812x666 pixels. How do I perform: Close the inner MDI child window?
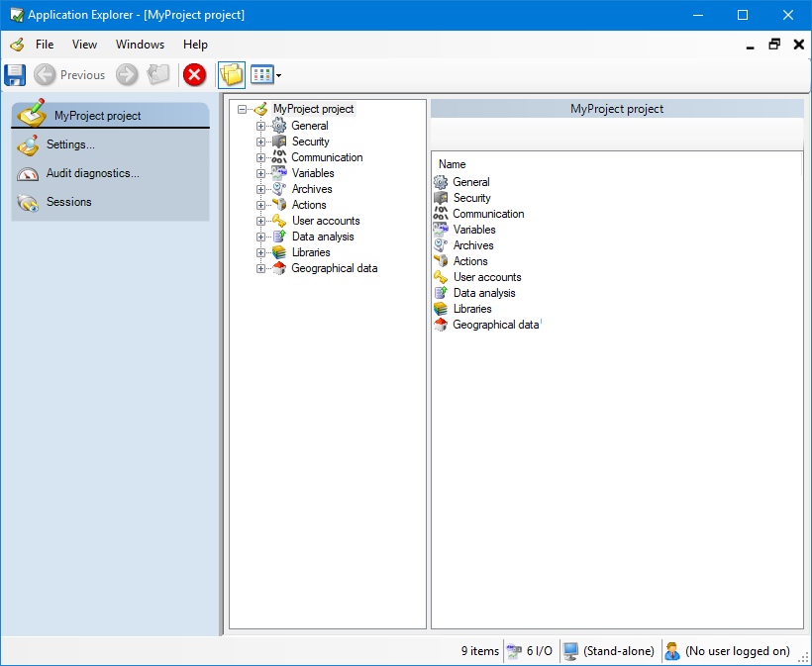click(x=798, y=45)
